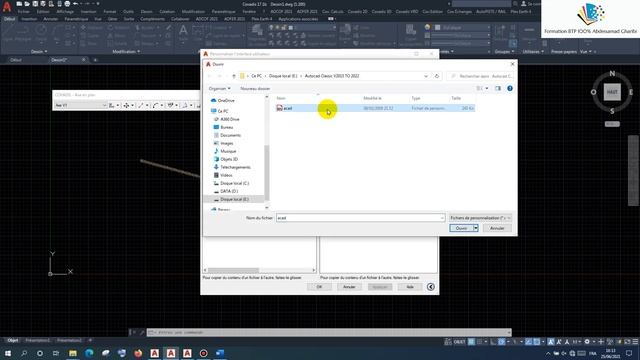
Task: Open File Explorer from the taskbar
Action: (x=73, y=353)
